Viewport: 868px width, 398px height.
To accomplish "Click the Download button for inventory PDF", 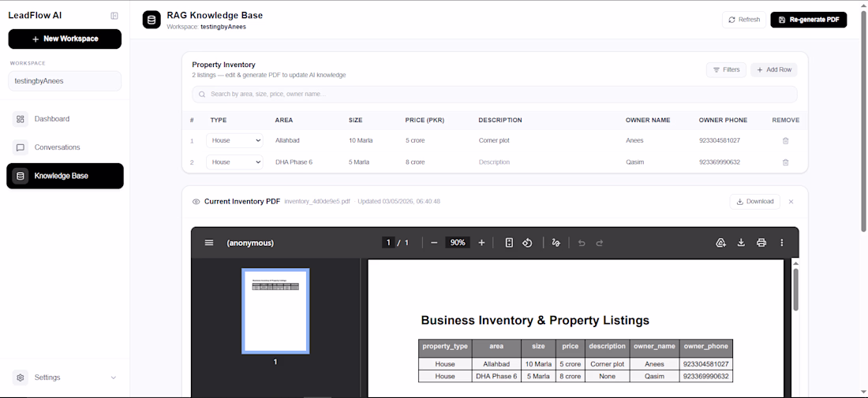I will [755, 202].
